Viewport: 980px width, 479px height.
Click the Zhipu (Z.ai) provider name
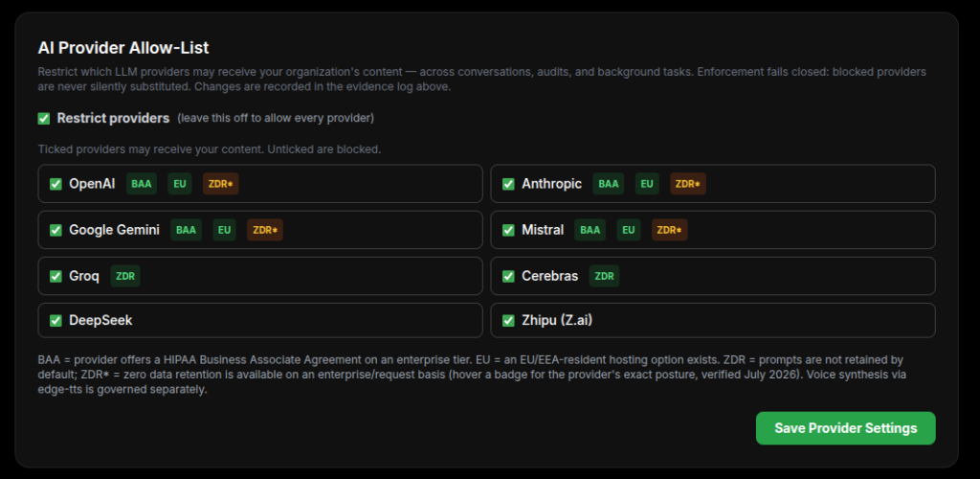[557, 320]
